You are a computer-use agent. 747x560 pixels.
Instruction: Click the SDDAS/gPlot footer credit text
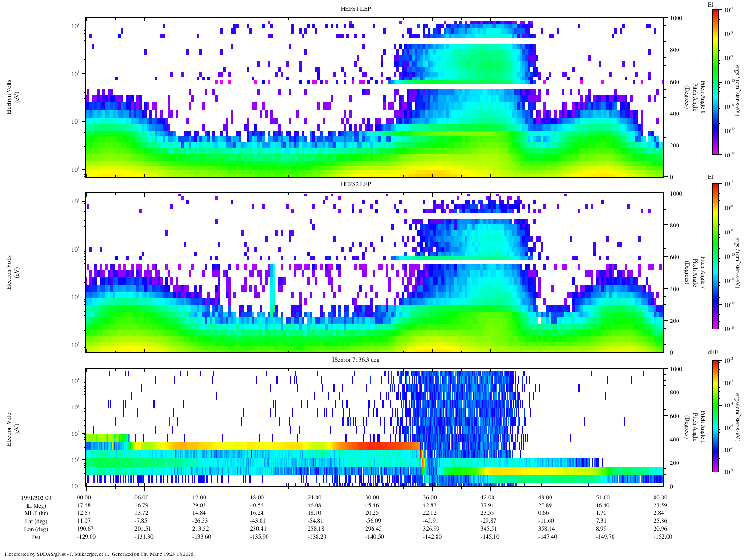click(x=99, y=554)
